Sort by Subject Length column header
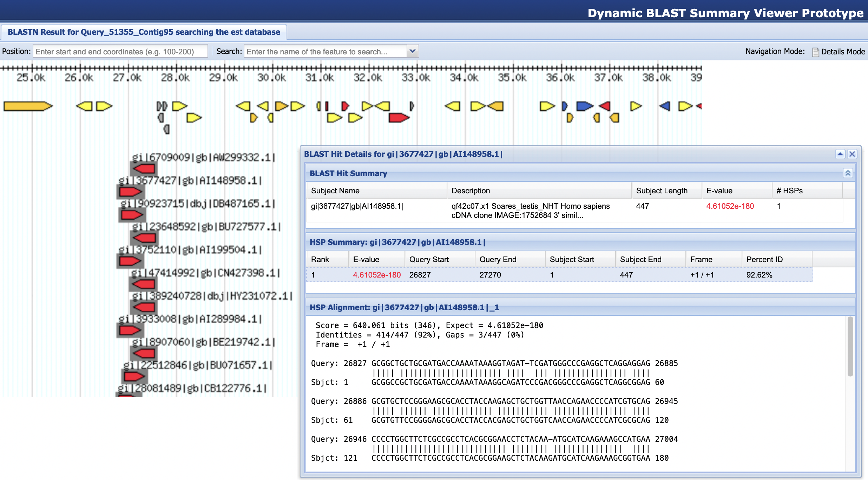 coord(667,191)
